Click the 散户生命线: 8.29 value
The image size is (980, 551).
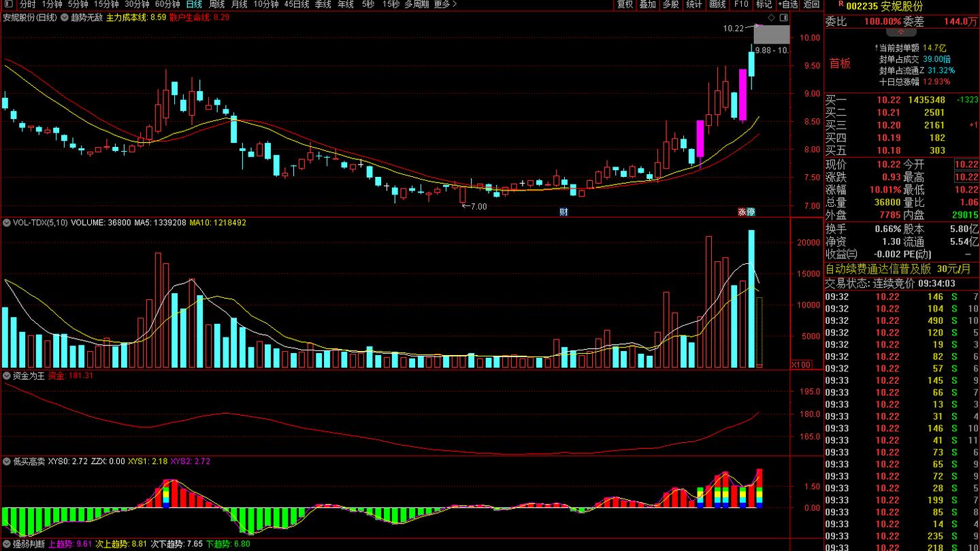(x=199, y=18)
